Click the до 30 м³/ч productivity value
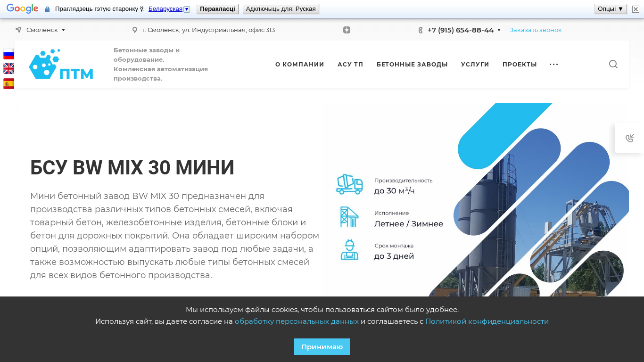The height and width of the screenshot is (362, 644). pyautogui.click(x=395, y=191)
